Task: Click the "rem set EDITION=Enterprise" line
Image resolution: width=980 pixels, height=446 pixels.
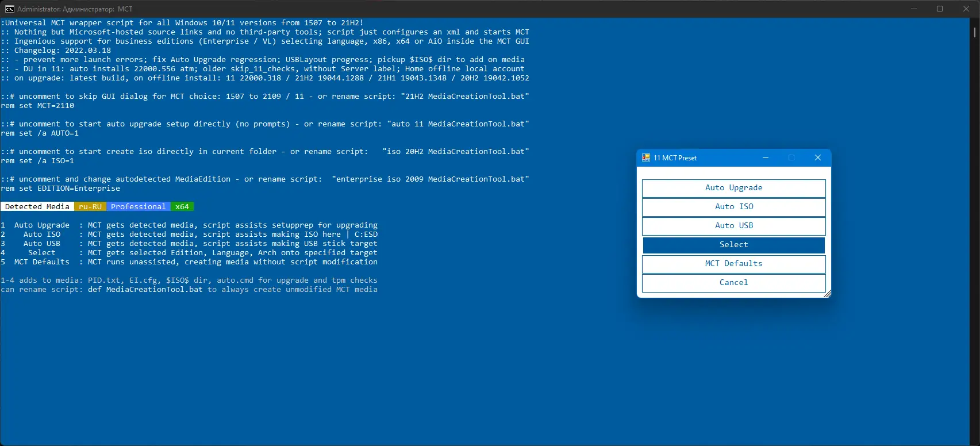Action: (60, 189)
